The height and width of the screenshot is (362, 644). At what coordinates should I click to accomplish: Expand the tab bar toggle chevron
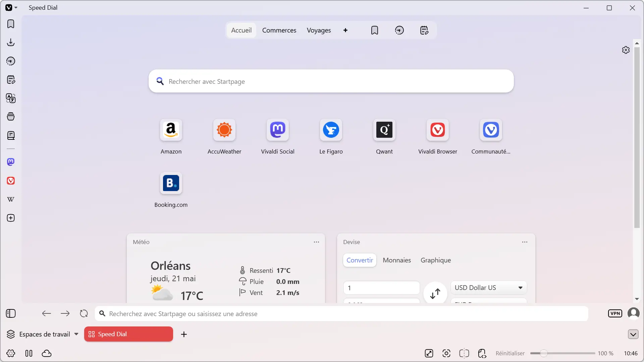[x=633, y=334]
